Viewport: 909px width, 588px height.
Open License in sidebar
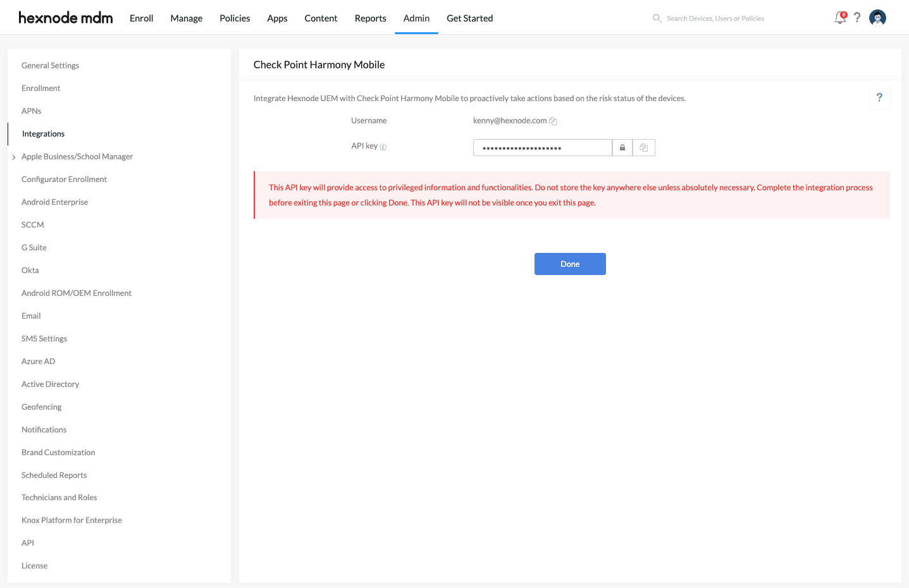pos(35,566)
